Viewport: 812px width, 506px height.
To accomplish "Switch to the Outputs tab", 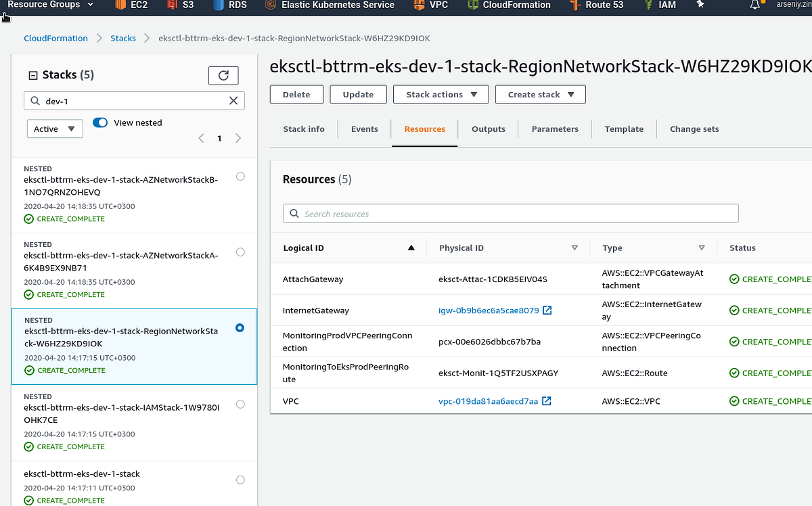I will coord(488,129).
